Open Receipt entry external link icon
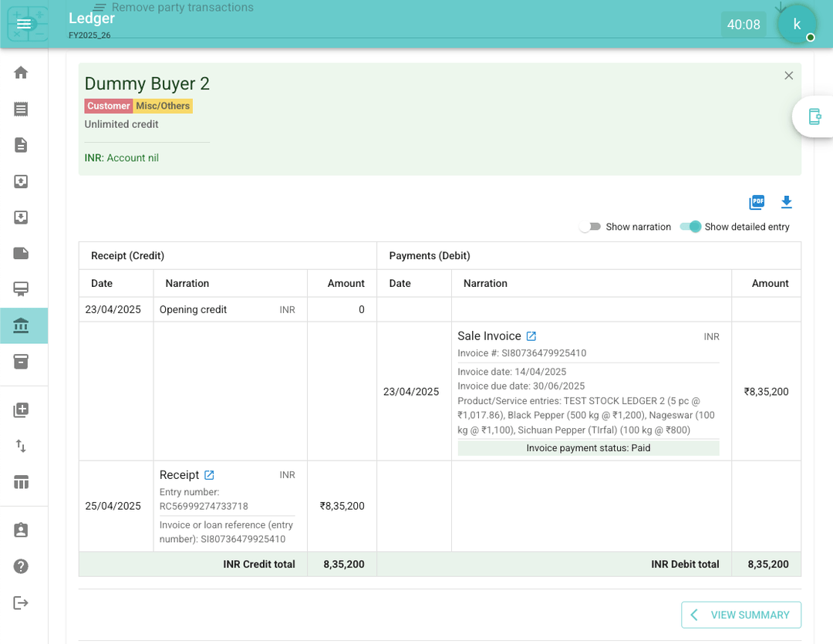 pos(209,475)
